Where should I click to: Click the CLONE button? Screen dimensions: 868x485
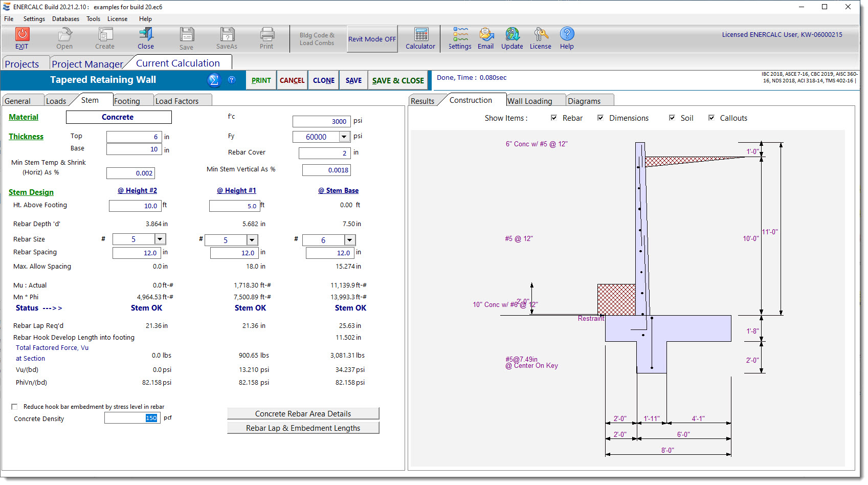coord(324,80)
